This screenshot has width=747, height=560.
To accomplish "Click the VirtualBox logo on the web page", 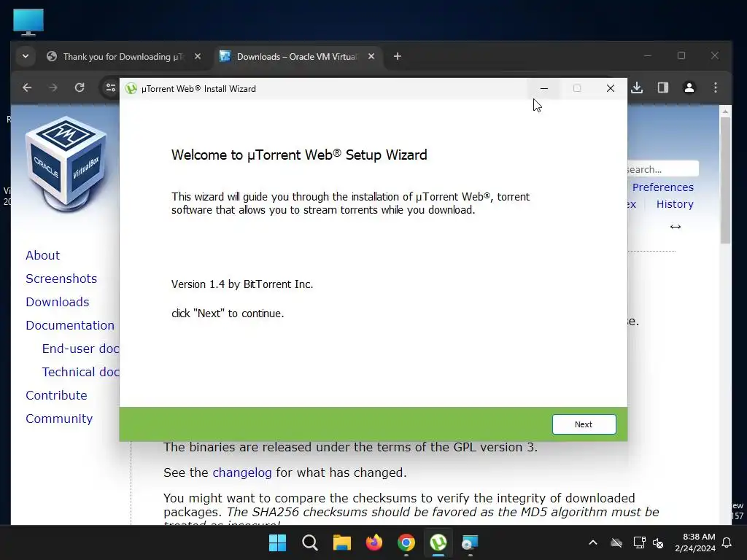I will [66, 164].
